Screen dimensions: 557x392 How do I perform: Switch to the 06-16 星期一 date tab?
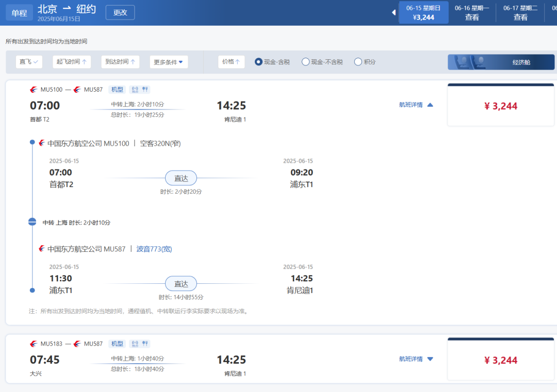(x=472, y=12)
